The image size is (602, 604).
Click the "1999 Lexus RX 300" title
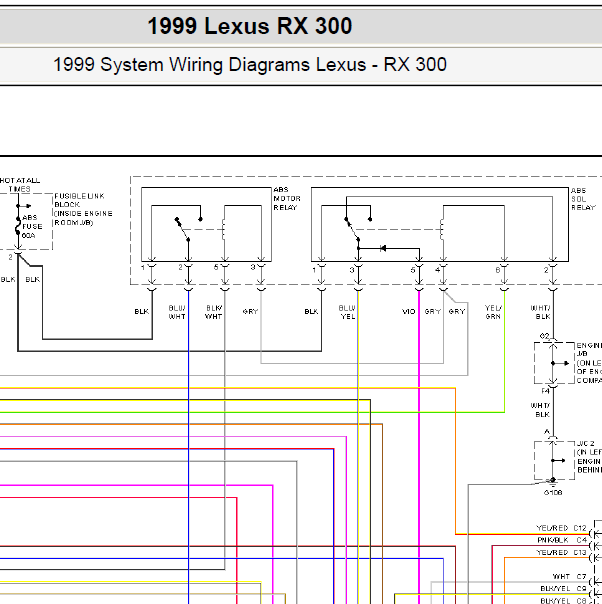pos(250,26)
